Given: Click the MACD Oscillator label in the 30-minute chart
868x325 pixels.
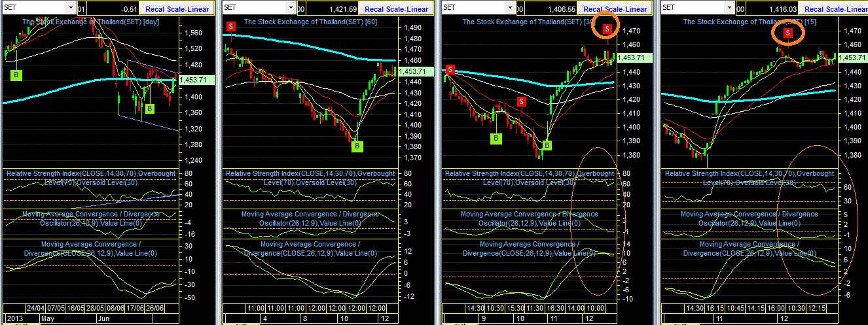Looking at the screenshot, I should [x=530, y=218].
